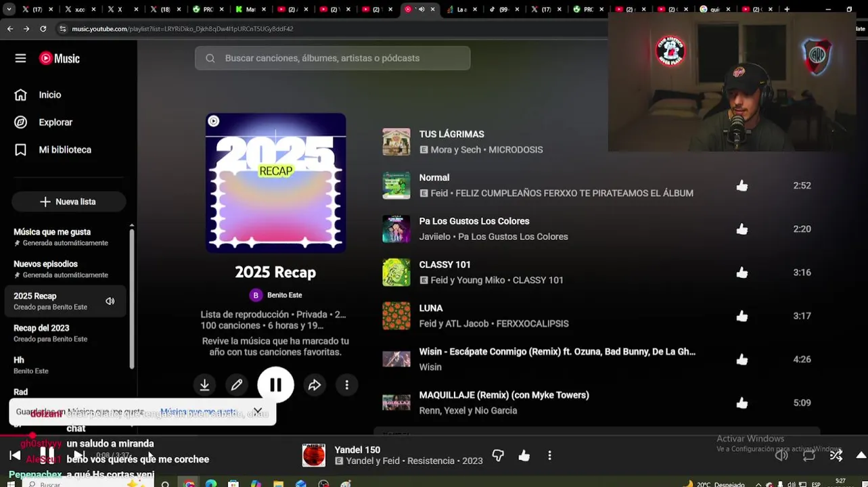Play the song CLASSY 101

(445, 264)
